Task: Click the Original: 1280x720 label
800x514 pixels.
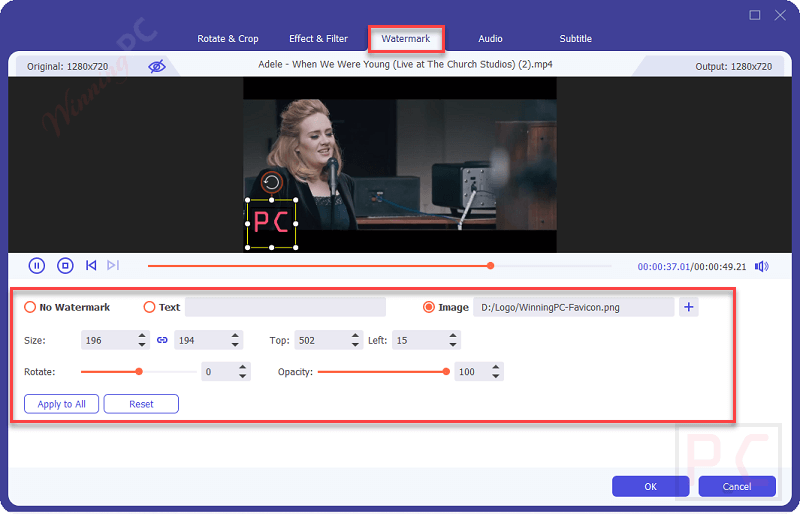Action: [67, 66]
